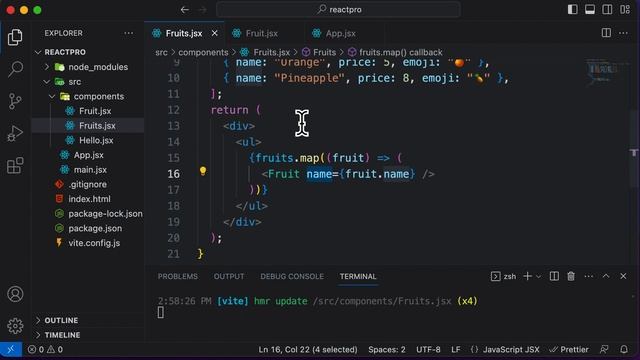The image size is (640, 360).
Task: Open the Run and Debug view
Action: (15, 133)
